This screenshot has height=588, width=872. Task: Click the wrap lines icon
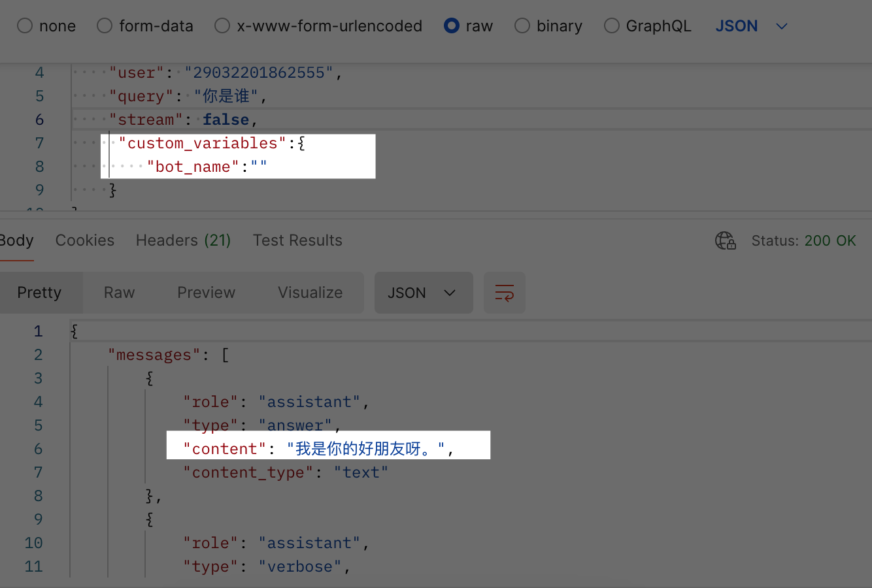point(504,293)
